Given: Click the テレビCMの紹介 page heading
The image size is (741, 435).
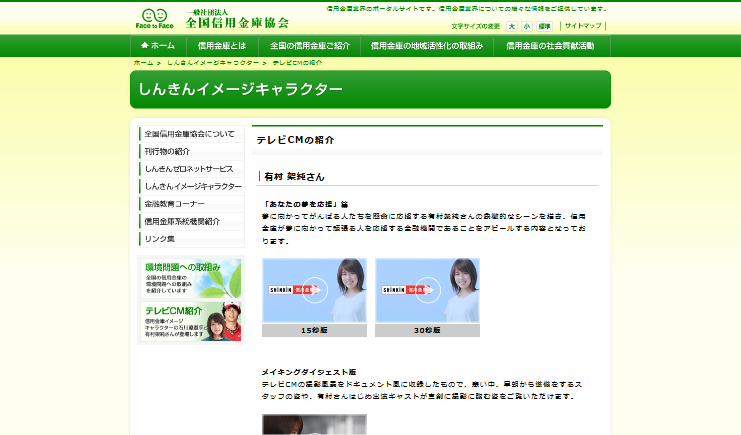Looking at the screenshot, I should tap(295, 140).
